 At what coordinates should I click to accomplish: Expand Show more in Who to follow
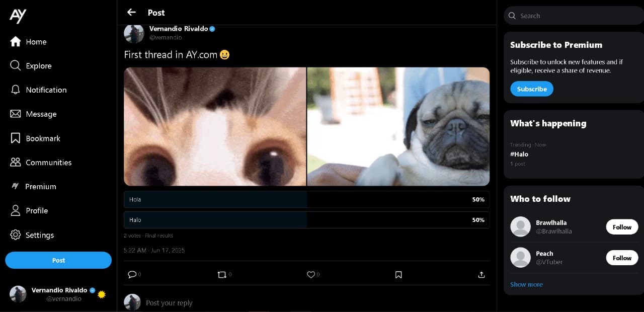(x=526, y=284)
